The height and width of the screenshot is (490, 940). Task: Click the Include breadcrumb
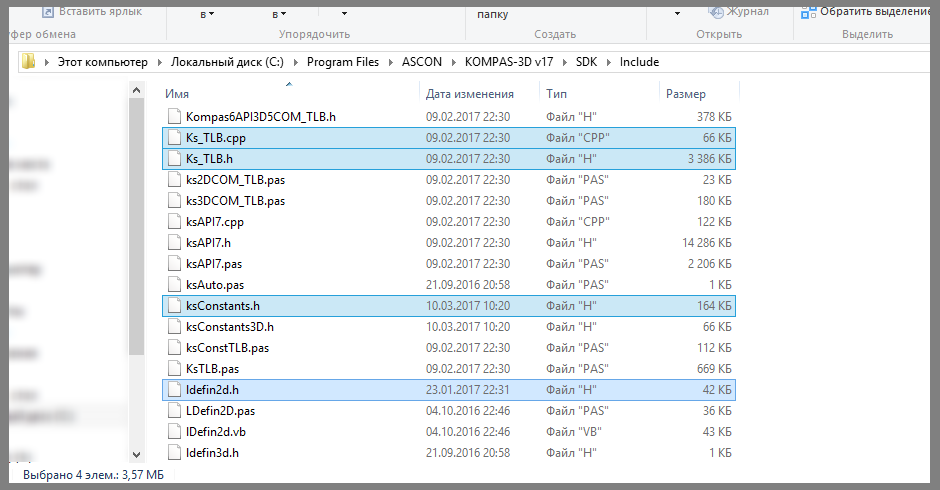click(639, 62)
